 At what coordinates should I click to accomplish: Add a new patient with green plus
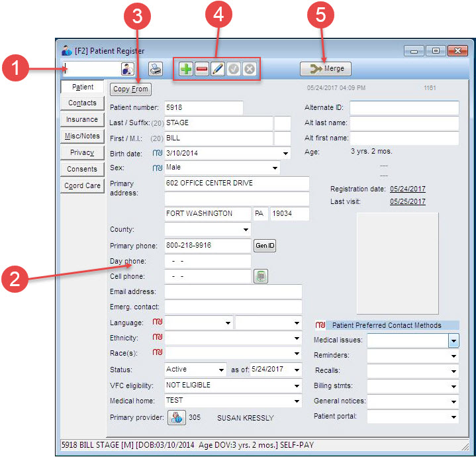point(186,69)
